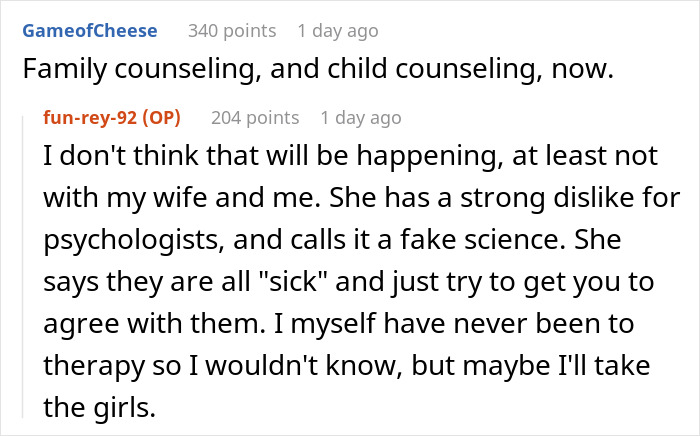The height and width of the screenshot is (436, 700).
Task: Click the words "Family counseling" in the top comment
Action: (98, 72)
